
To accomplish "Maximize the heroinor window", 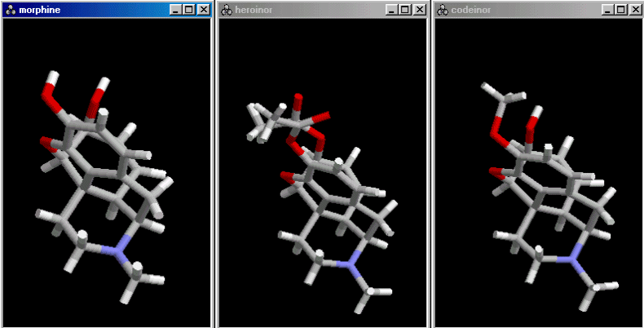I will 405,10.
